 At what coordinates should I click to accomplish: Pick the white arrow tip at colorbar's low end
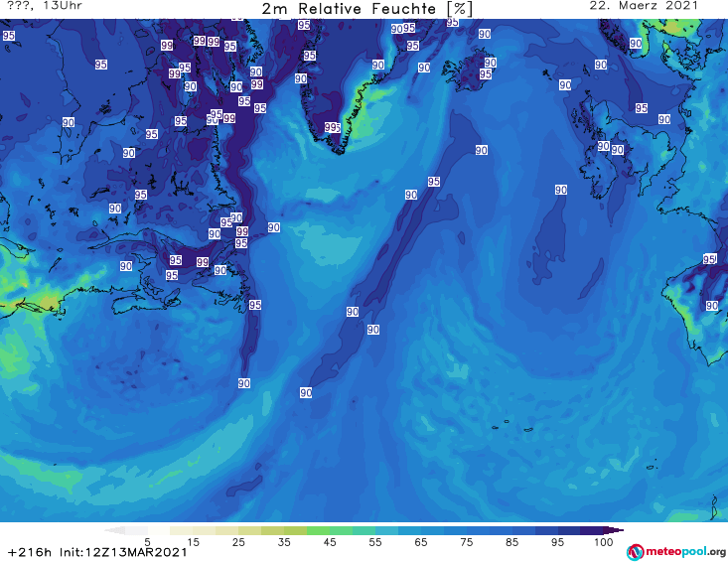(114, 530)
